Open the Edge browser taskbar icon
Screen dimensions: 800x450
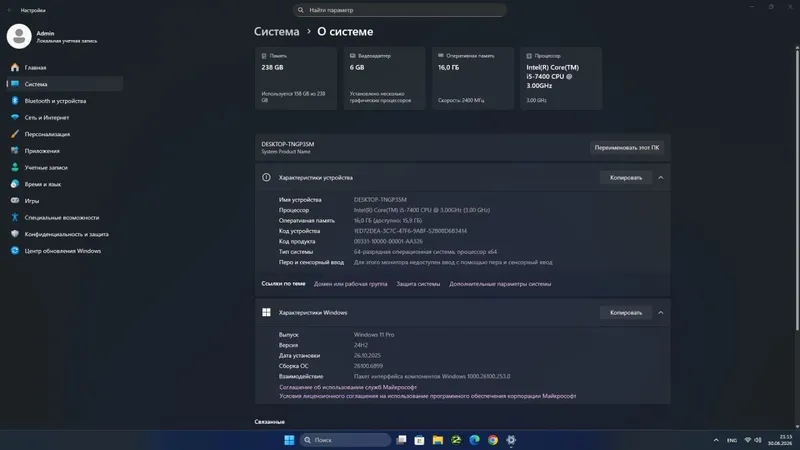pos(474,440)
